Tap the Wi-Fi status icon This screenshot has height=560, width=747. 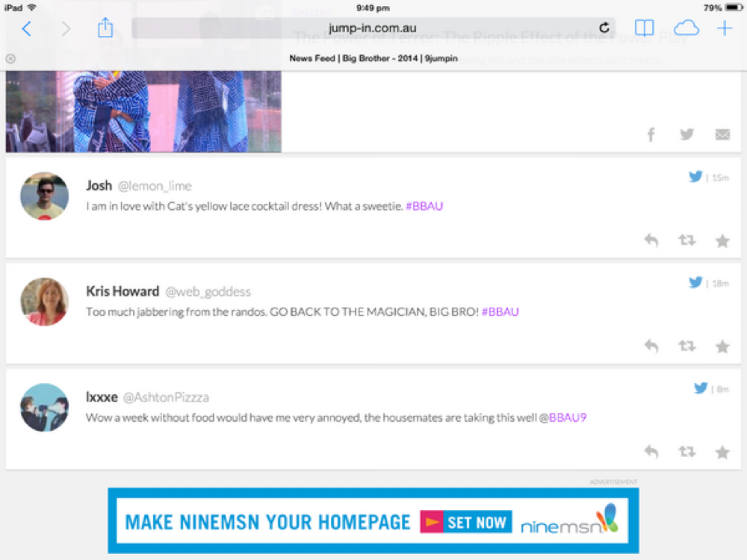32,7
